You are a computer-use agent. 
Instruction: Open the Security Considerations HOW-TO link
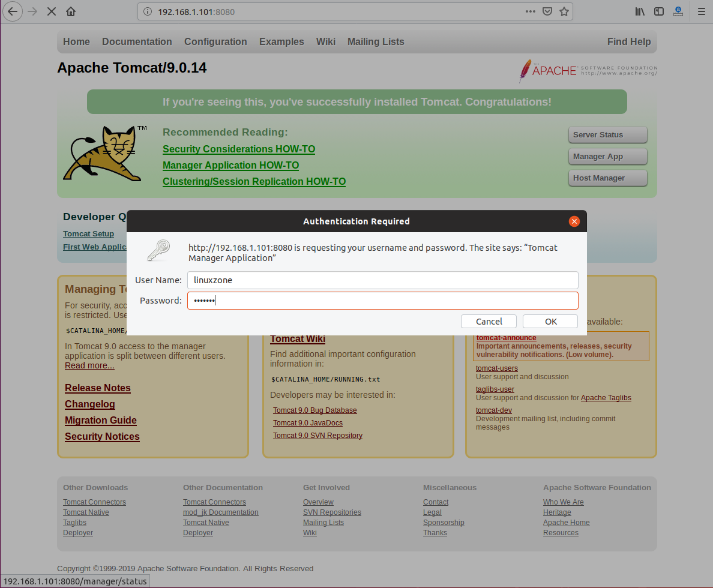(238, 149)
